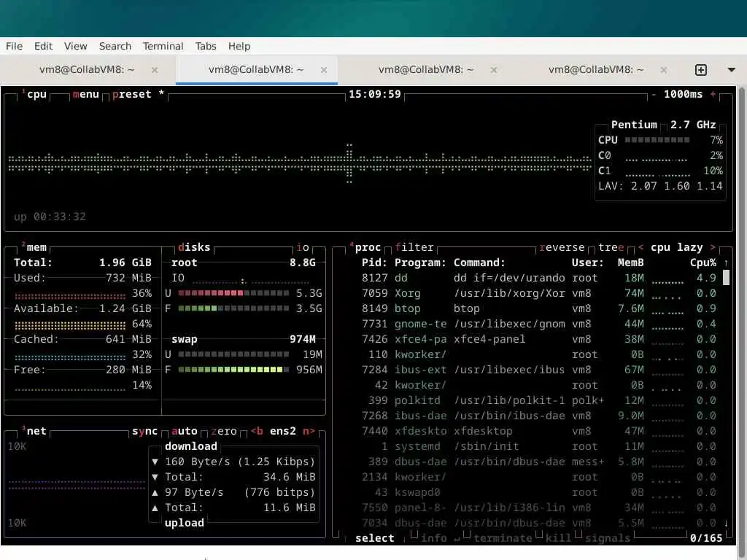Increase update interval with plus sign
747x560 pixels.
(x=713, y=94)
